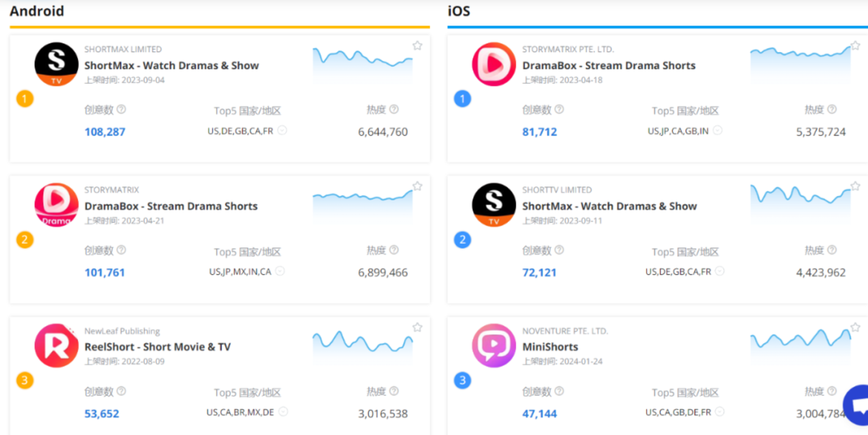
Task: Toggle favorite star on ReelShort card
Action: pos(418,327)
